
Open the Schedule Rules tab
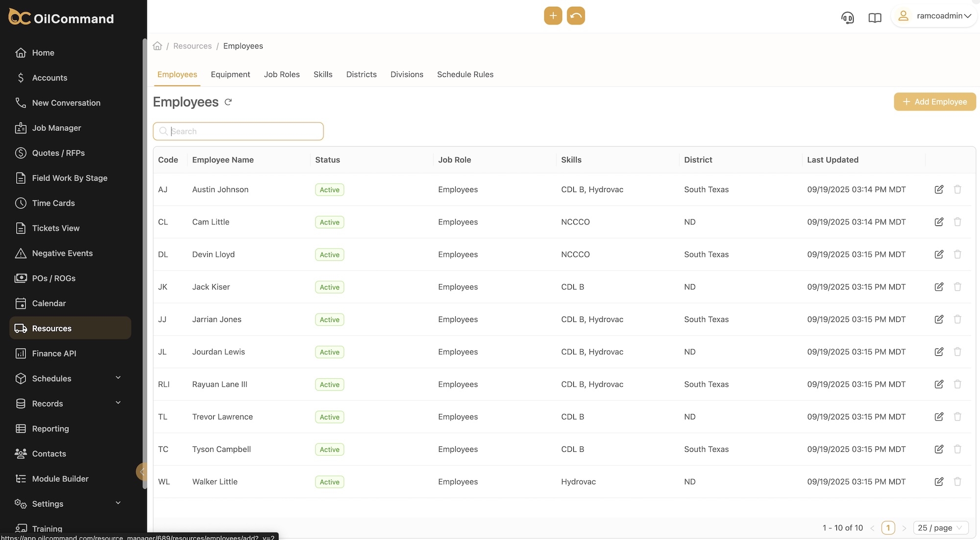pyautogui.click(x=465, y=74)
